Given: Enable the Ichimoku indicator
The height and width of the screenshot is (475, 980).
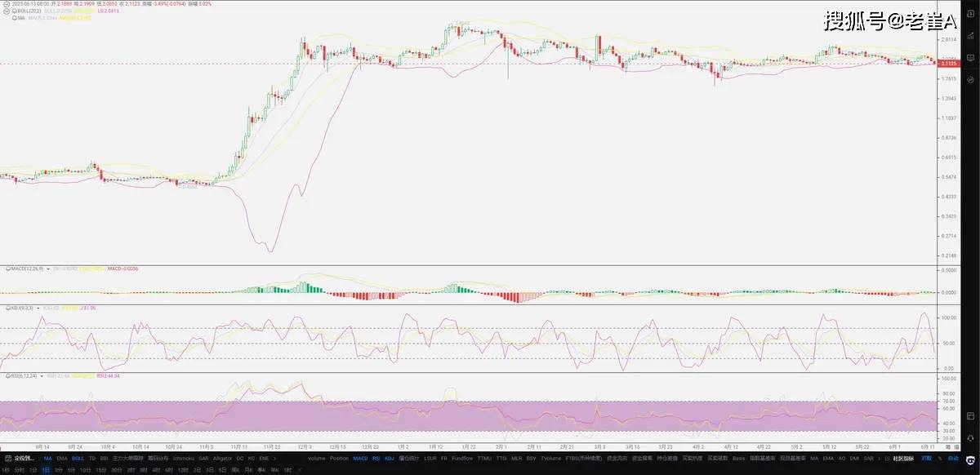Looking at the screenshot, I should 184,459.
